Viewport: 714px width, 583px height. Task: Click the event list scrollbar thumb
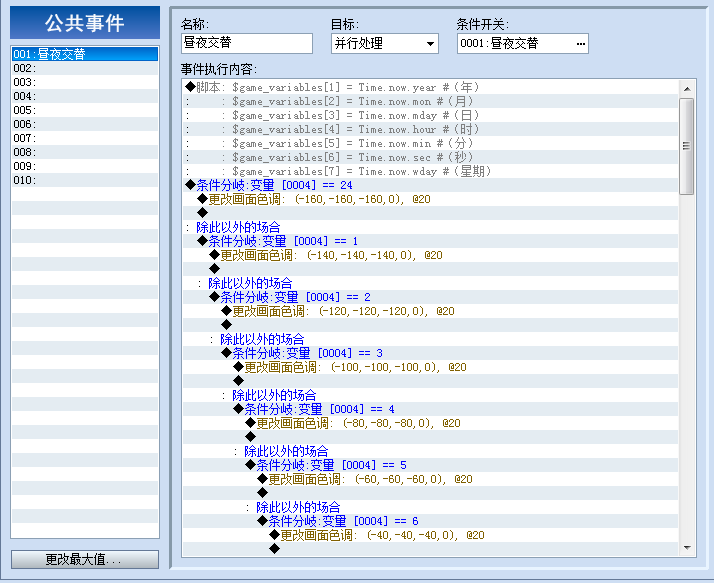tap(687, 146)
